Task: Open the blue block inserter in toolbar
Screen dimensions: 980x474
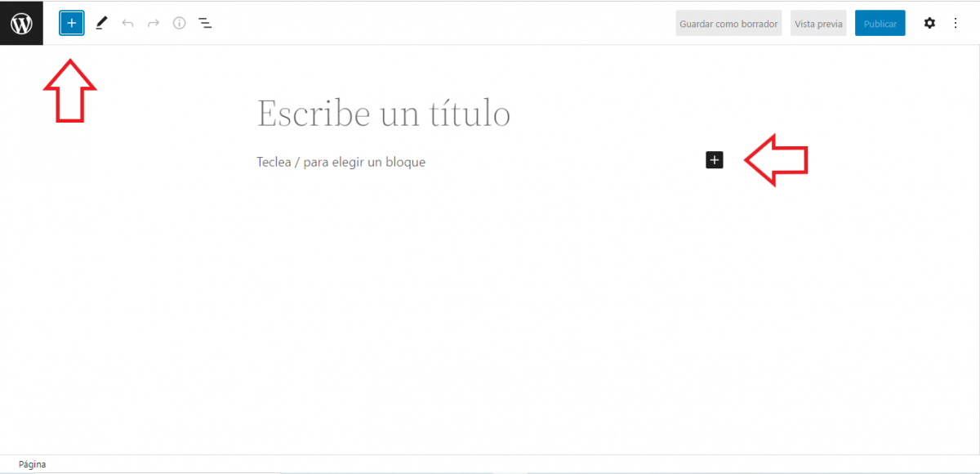Action: (72, 24)
